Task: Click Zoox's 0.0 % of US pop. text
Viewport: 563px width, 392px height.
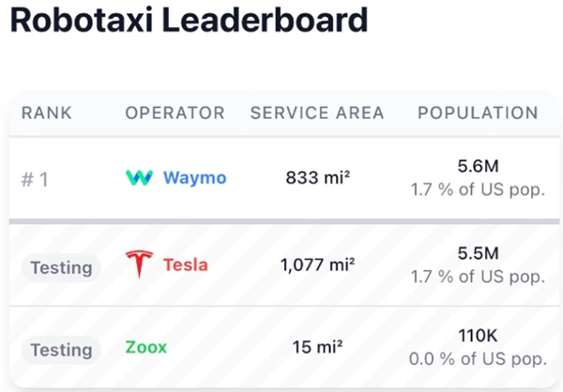Action: coord(477,359)
